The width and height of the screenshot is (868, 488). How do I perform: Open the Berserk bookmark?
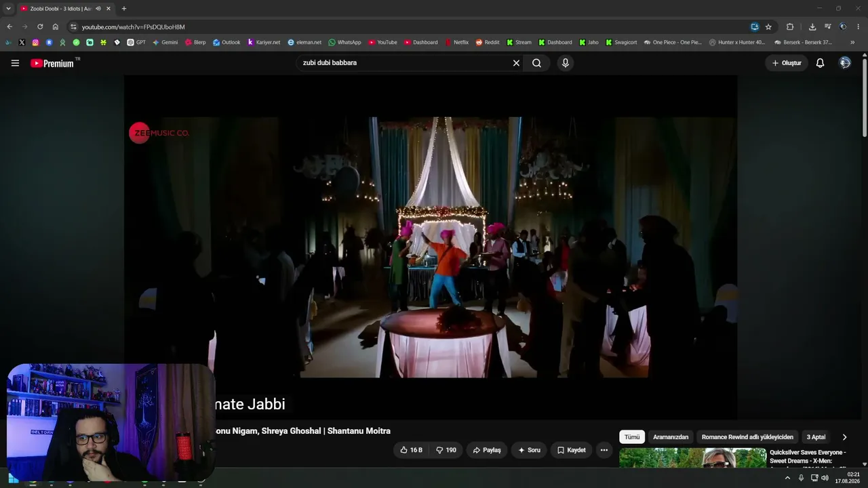803,42
